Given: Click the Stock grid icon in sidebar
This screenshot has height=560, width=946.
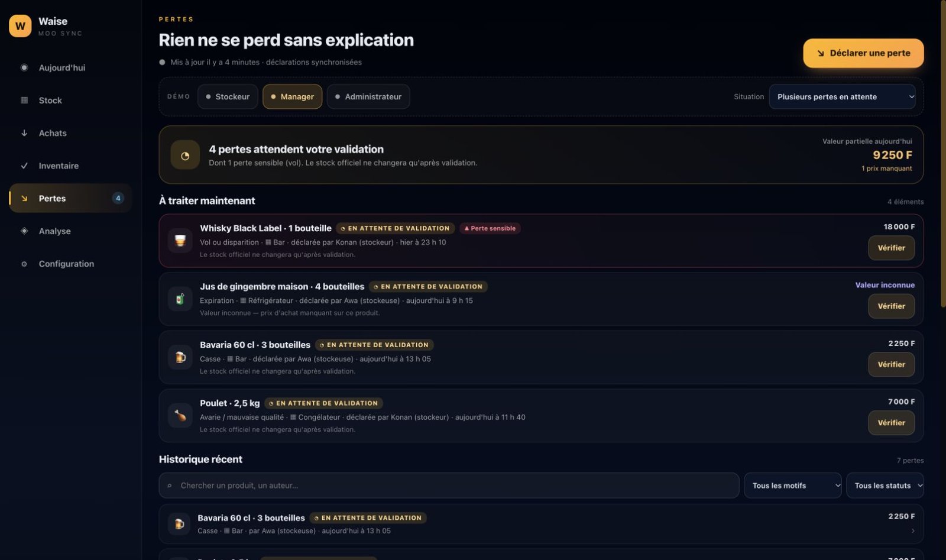Looking at the screenshot, I should coord(24,100).
